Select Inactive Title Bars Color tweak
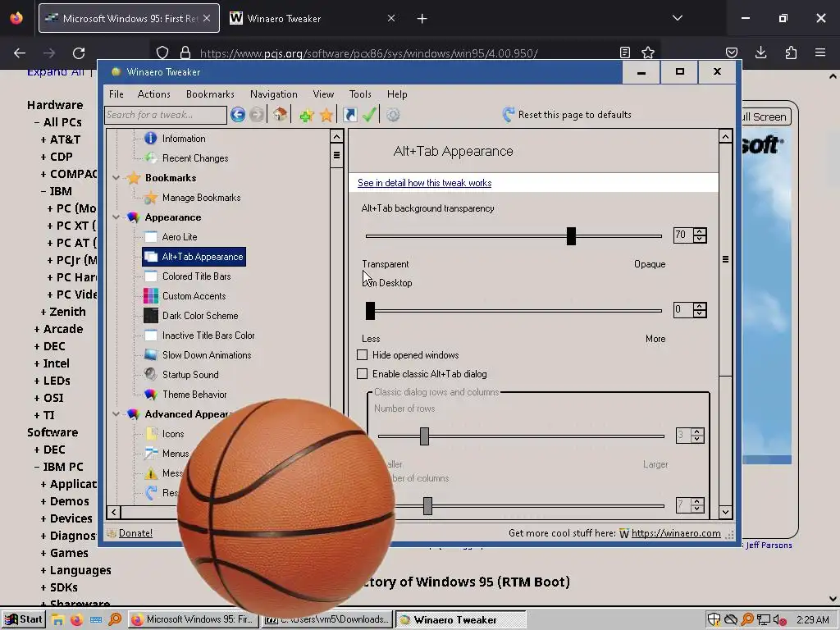The image size is (840, 630). (x=208, y=336)
